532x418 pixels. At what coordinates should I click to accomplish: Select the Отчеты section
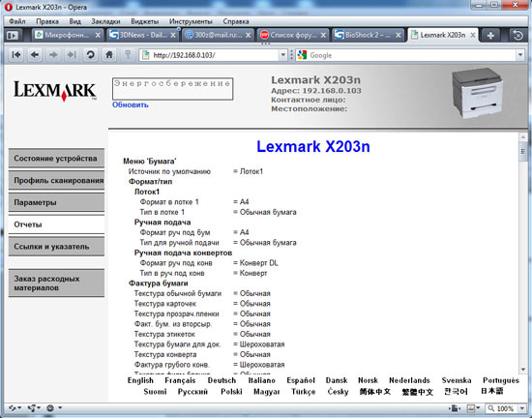[x=56, y=224]
